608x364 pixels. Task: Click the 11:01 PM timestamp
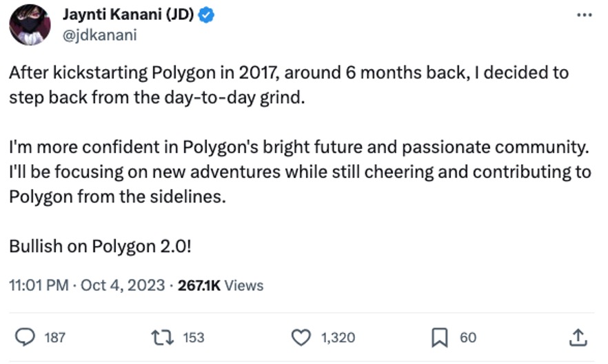point(39,285)
